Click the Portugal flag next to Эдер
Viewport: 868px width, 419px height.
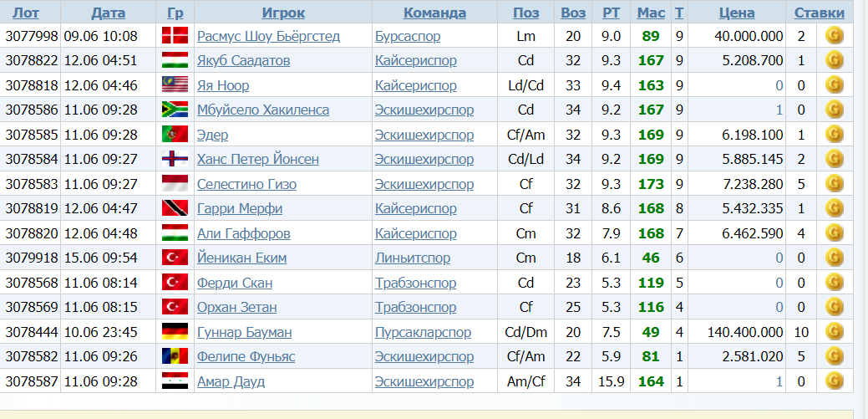pyautogui.click(x=175, y=135)
